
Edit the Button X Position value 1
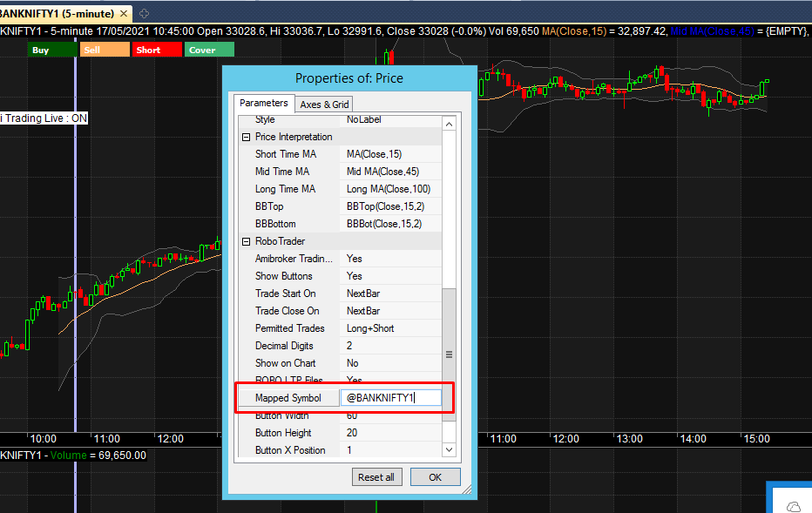point(391,450)
